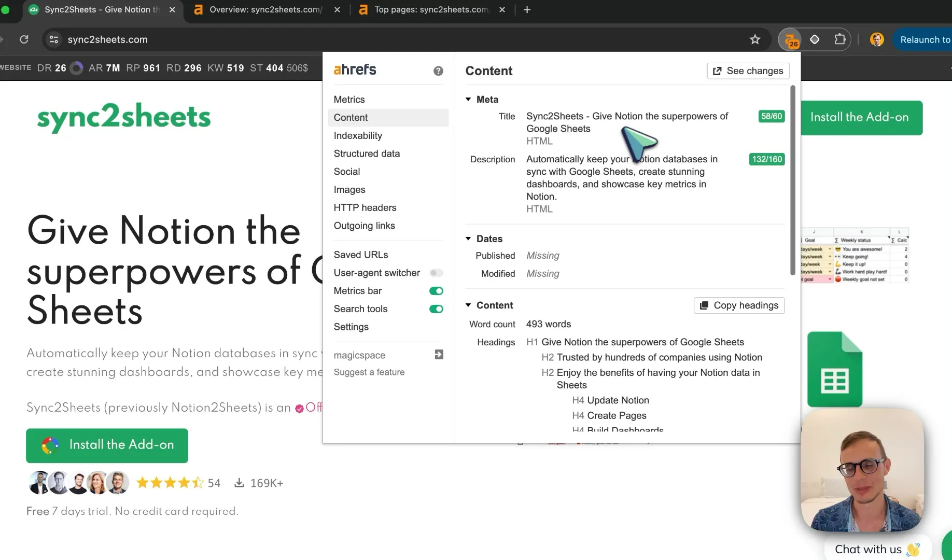Click the Ahrefs toolbar extension icon
Screen dimensions: 952x560
click(790, 40)
